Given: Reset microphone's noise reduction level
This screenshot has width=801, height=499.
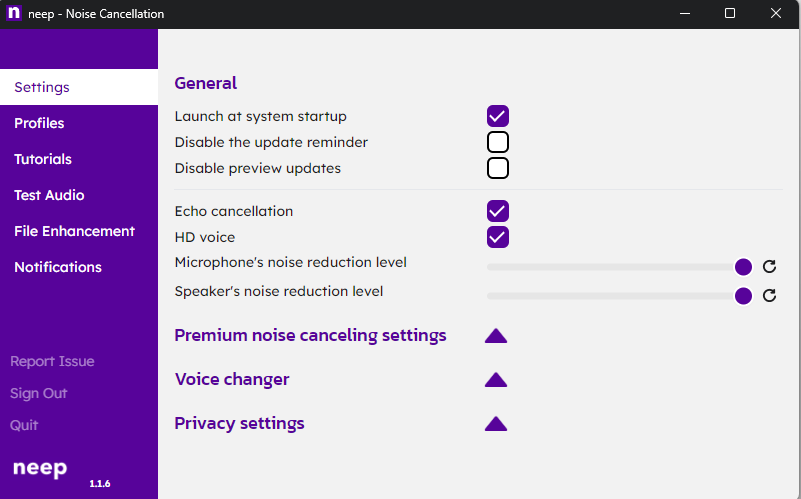Looking at the screenshot, I should [x=769, y=267].
